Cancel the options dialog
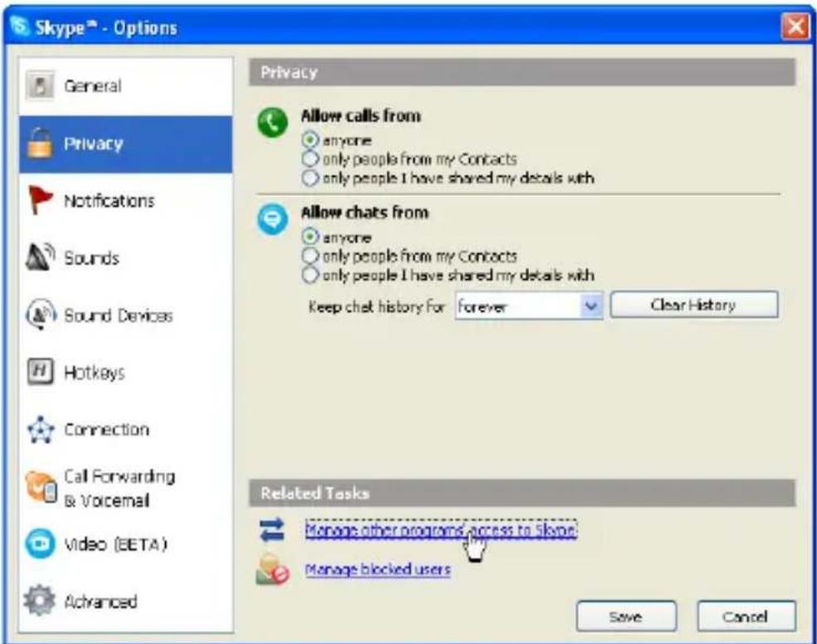This screenshot has height=644, width=817. [746, 617]
